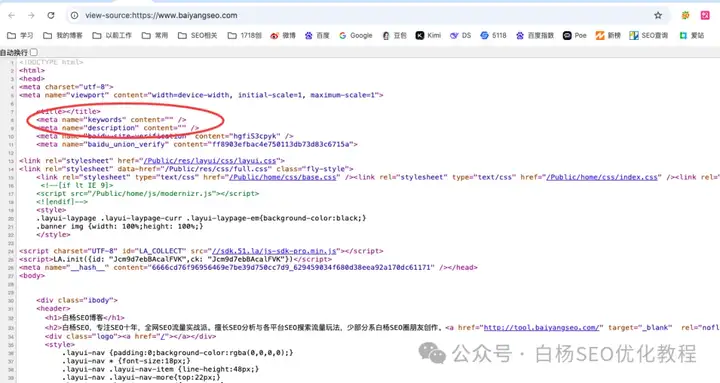Click the h1 白杨SEO博客 line

tap(84, 317)
